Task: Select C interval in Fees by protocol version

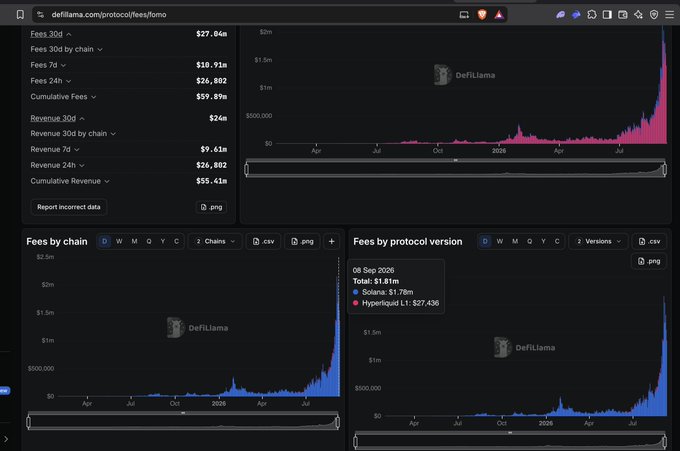Action: coord(557,242)
